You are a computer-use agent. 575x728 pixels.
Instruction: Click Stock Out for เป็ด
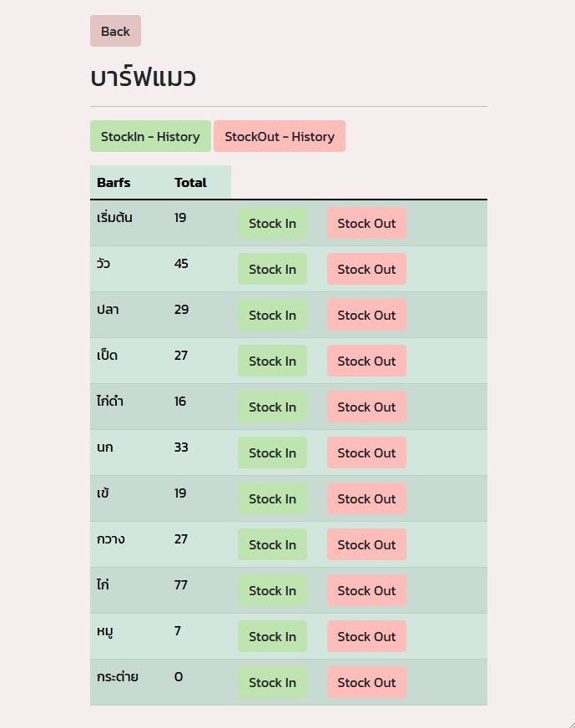[366, 361]
